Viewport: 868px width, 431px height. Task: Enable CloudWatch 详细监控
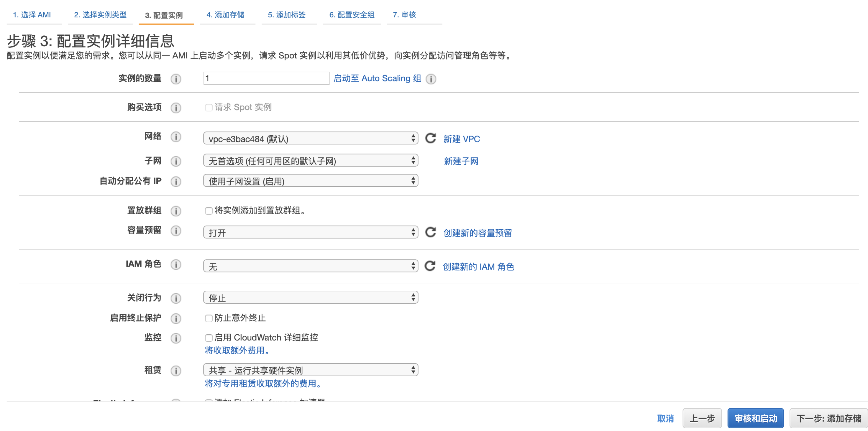point(209,337)
